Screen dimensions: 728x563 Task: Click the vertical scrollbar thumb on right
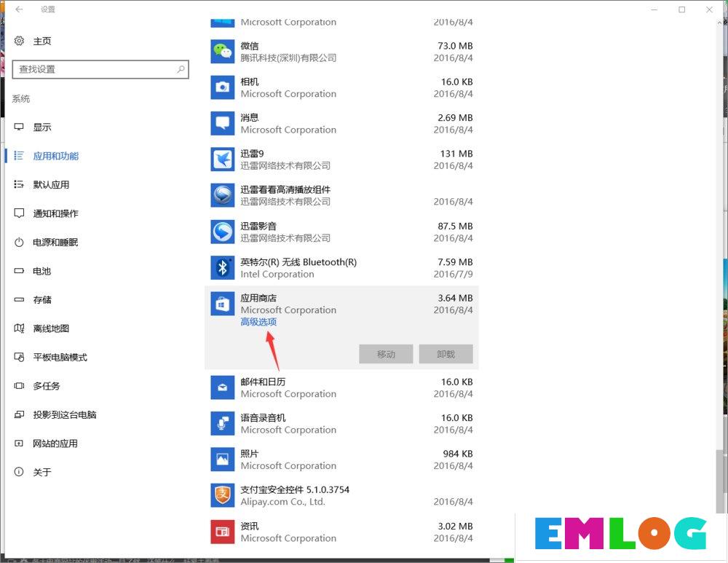[x=720, y=481]
